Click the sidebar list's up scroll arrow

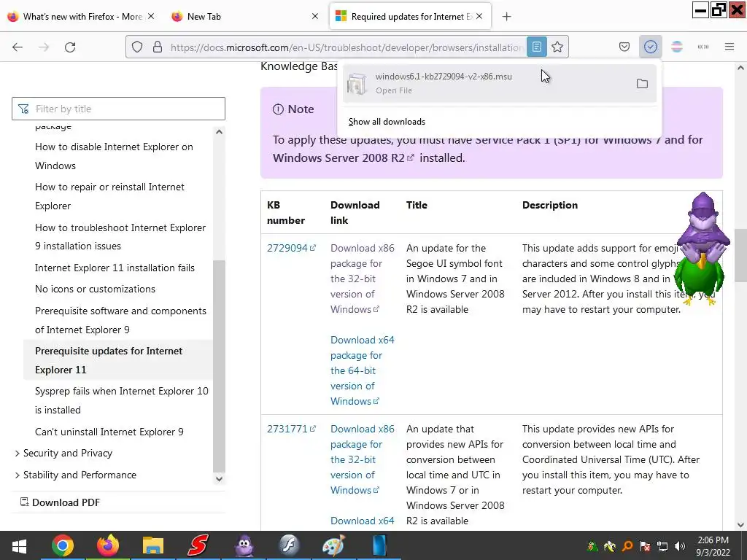pos(219,132)
